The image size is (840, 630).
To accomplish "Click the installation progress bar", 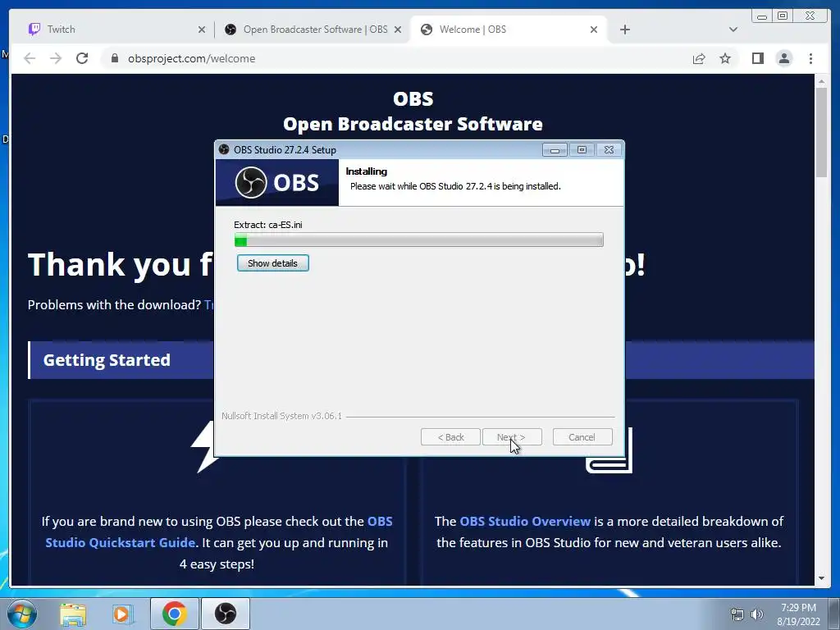I will click(419, 240).
